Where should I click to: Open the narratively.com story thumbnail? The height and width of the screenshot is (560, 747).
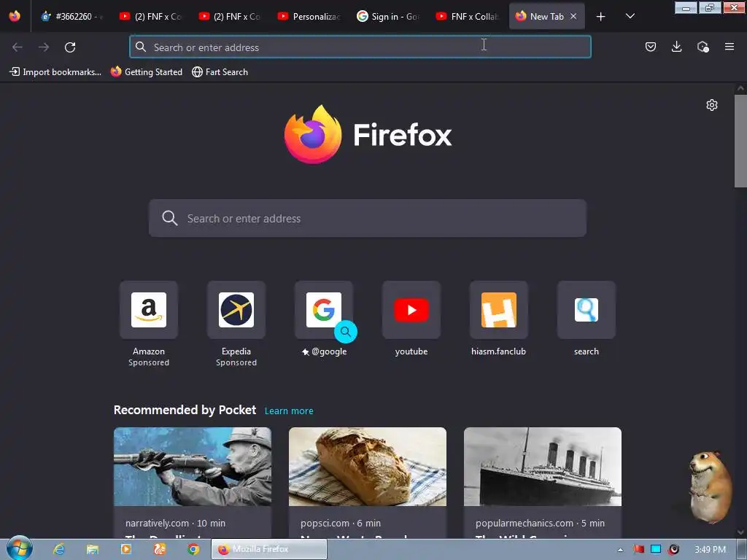tap(193, 467)
